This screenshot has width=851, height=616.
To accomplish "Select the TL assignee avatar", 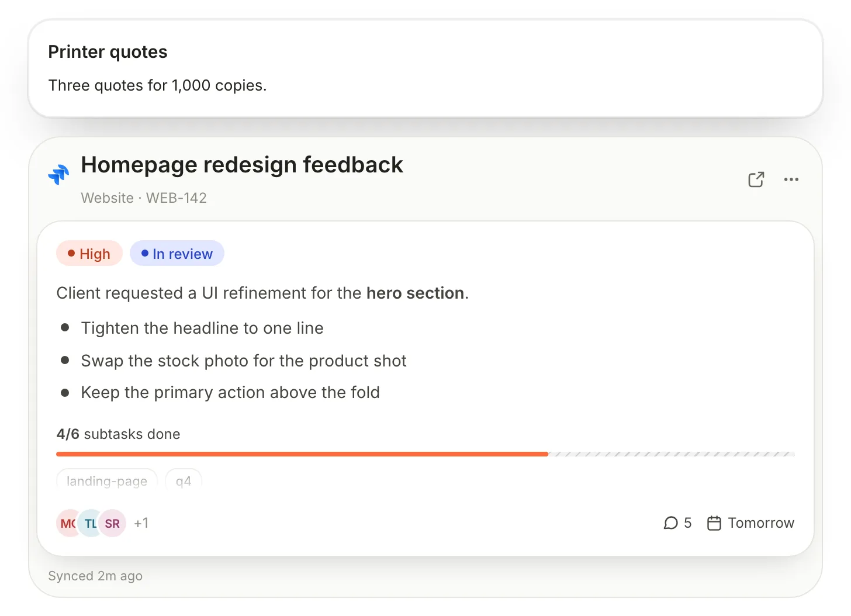I will [x=89, y=523].
